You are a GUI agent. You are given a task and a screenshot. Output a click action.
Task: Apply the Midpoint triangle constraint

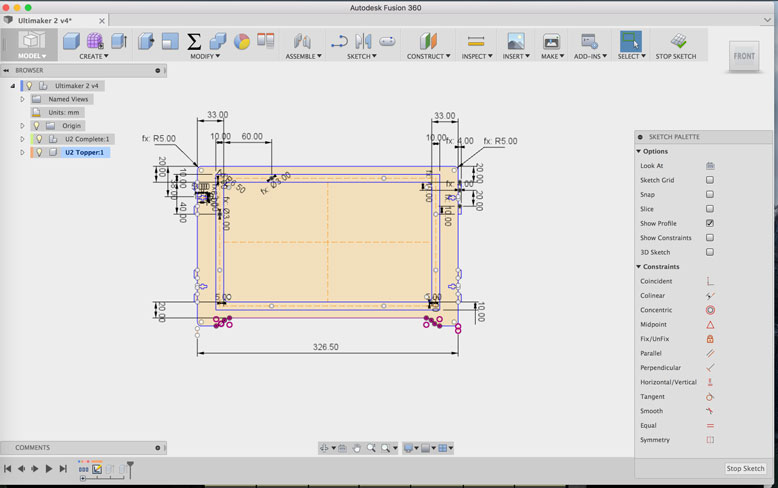coord(710,325)
